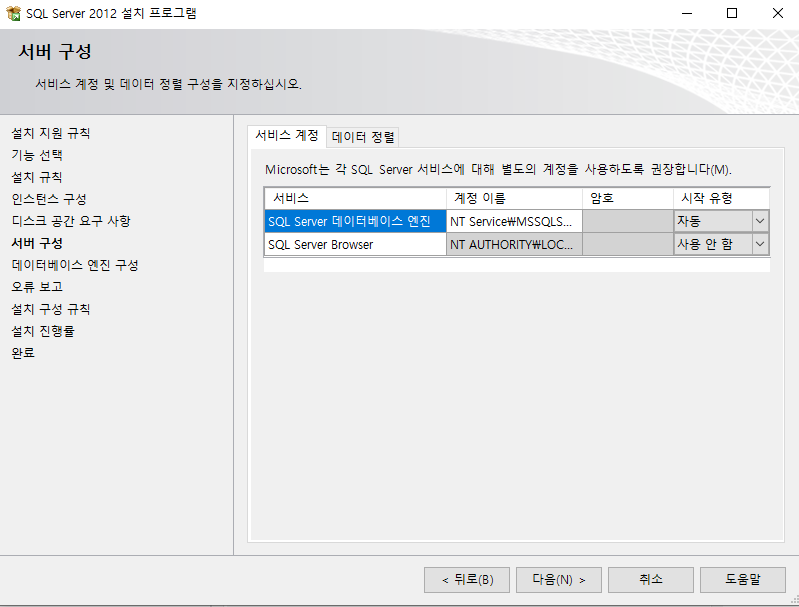Click the SQL Server setup title bar icon

pos(13,13)
